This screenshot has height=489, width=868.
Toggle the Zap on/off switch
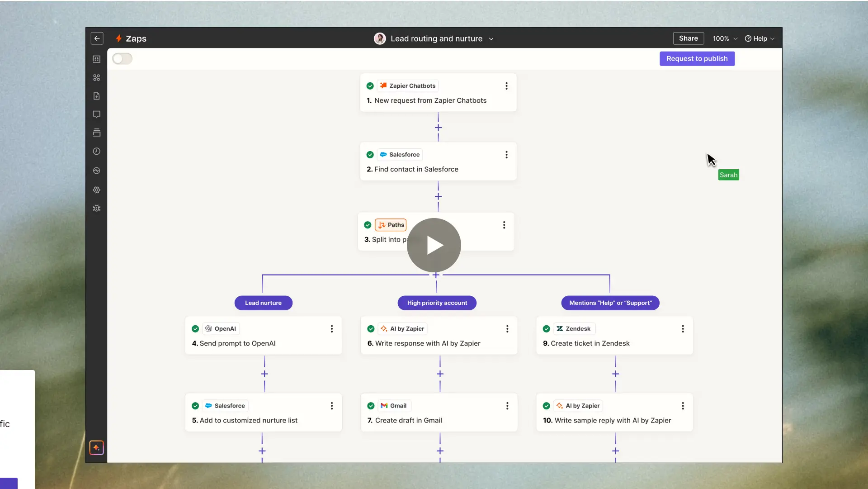tap(122, 58)
